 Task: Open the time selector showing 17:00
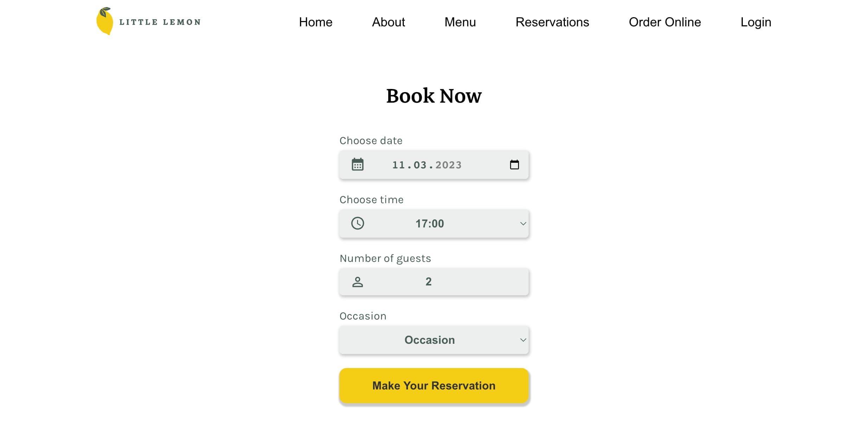tap(434, 223)
